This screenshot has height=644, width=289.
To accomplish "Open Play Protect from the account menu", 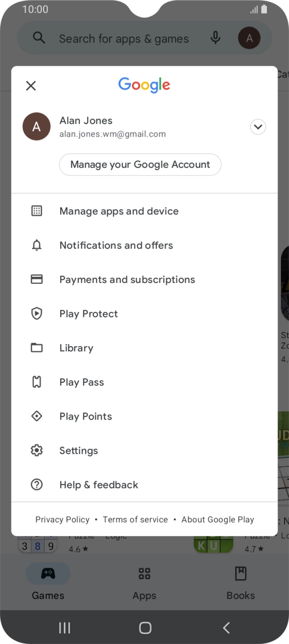I will (88, 313).
